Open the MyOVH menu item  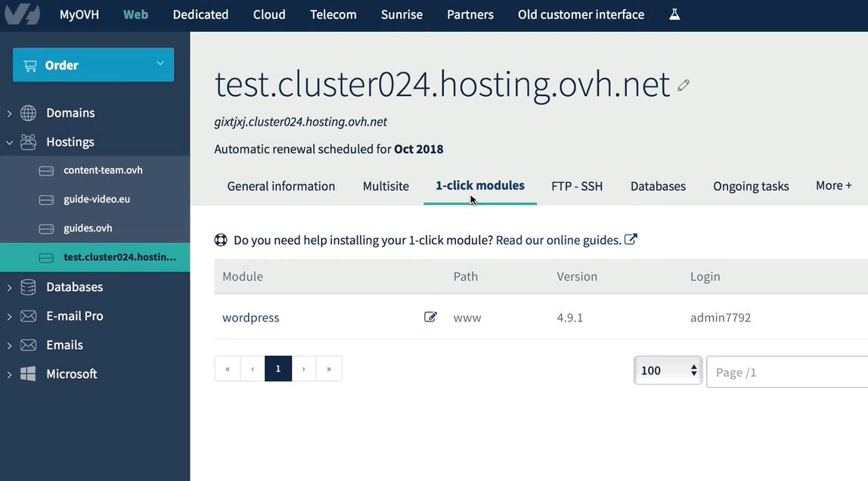click(x=79, y=14)
